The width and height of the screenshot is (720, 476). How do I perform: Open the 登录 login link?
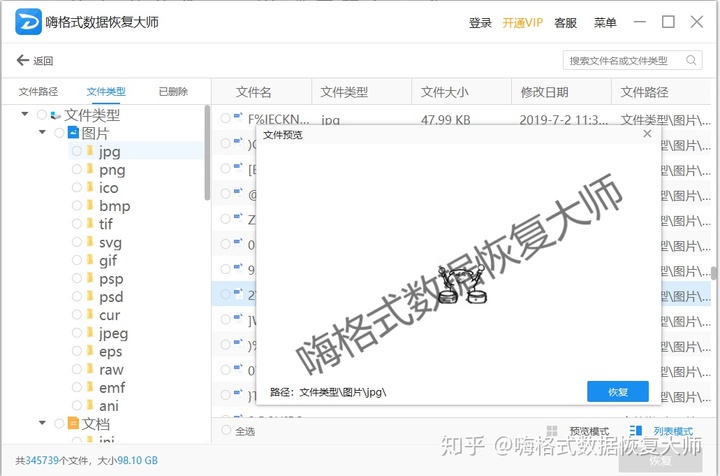tap(480, 22)
